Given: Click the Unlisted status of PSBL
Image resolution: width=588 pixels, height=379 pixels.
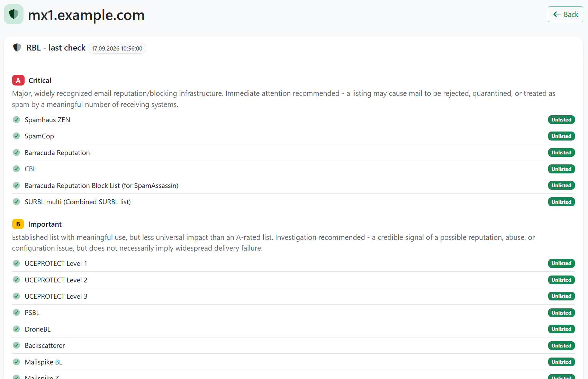Looking at the screenshot, I should click(561, 313).
